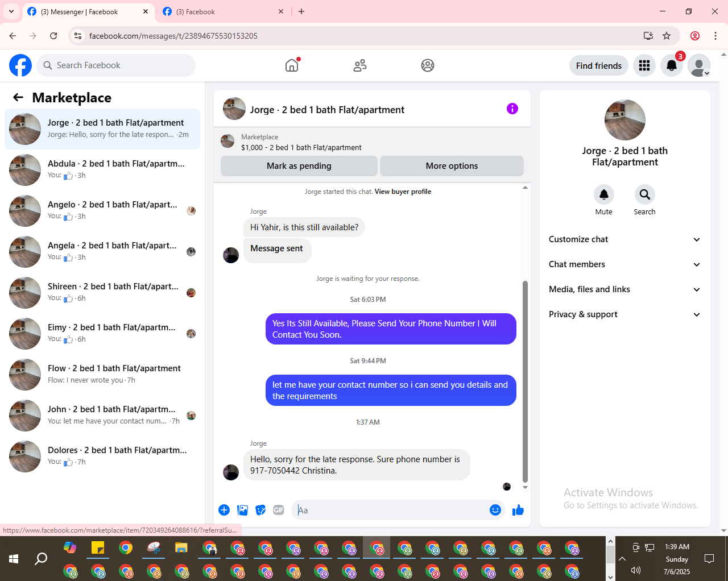Screen dimensions: 728x581
Task: Open Sticky Notes from the taskbar
Action: pos(98,548)
